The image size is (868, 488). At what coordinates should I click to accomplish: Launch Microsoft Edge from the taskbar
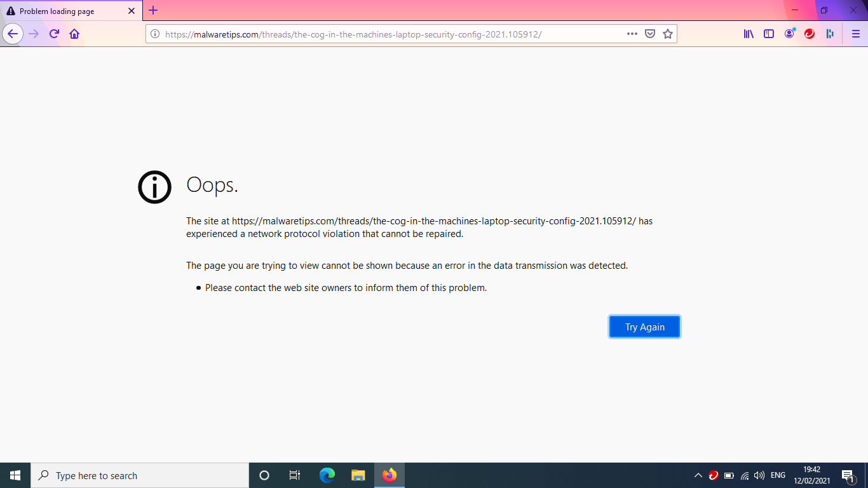click(327, 475)
